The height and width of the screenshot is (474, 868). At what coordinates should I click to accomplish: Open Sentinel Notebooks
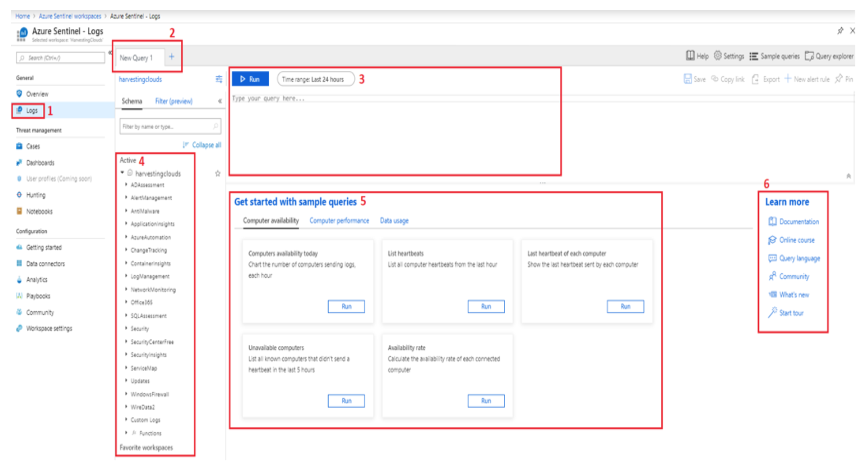pyautogui.click(x=39, y=211)
